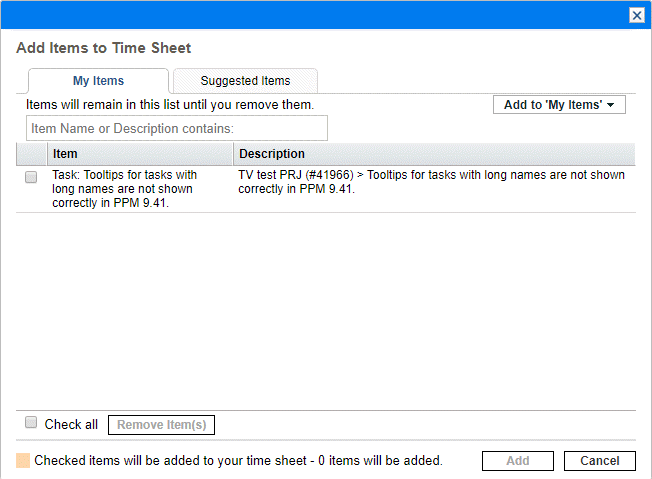The image size is (652, 479).
Task: Sort by the Item column header
Action: pyautogui.click(x=140, y=154)
